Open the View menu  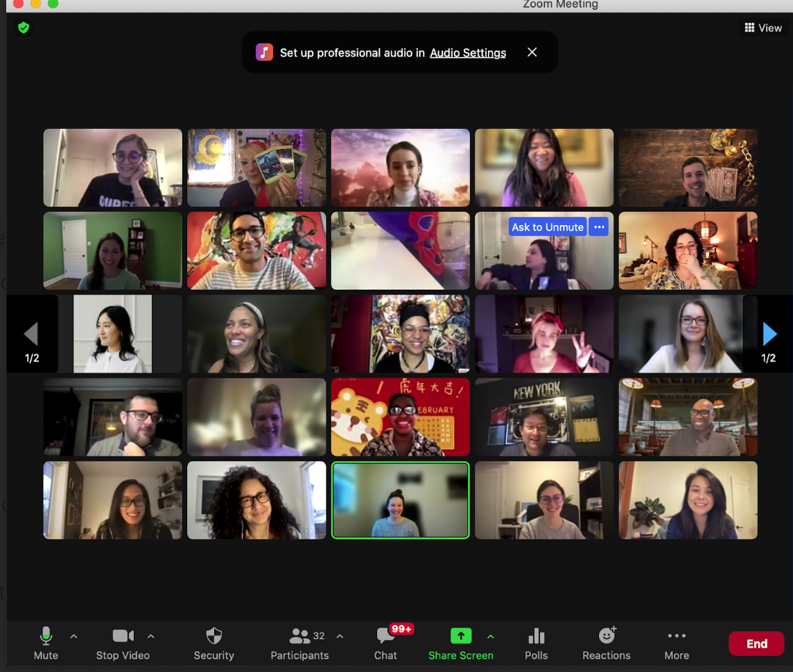[x=763, y=28]
